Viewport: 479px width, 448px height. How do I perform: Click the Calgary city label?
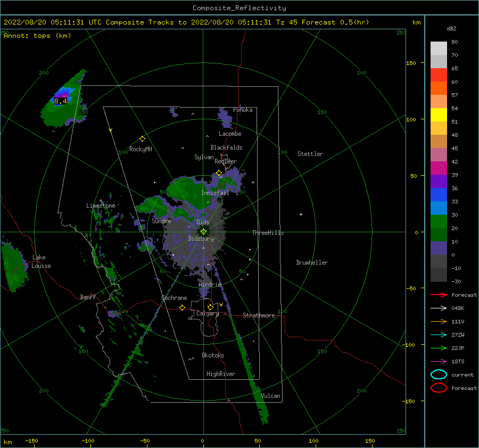tap(208, 313)
